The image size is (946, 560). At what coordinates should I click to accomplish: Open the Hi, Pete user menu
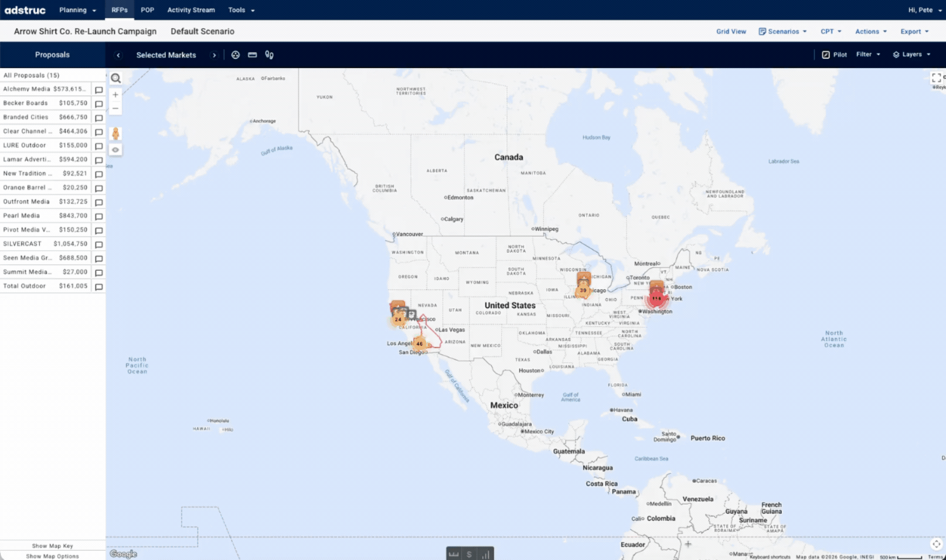[x=925, y=10]
